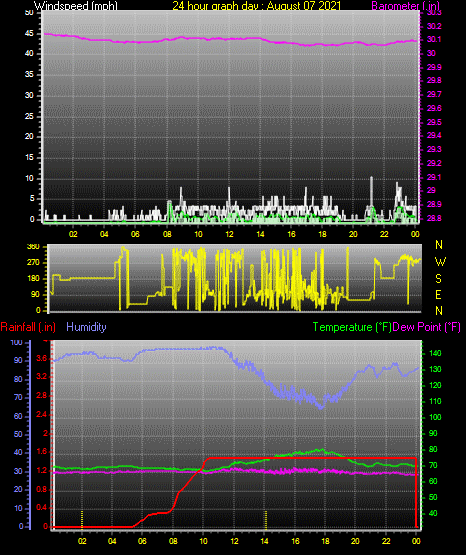Click the humidity curve minimum near 18h

321,407
